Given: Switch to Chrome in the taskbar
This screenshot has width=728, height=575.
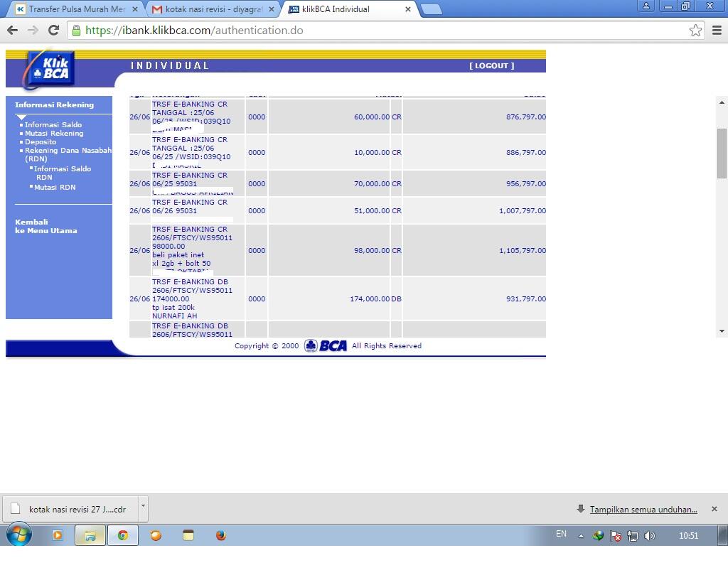Looking at the screenshot, I should (122, 535).
